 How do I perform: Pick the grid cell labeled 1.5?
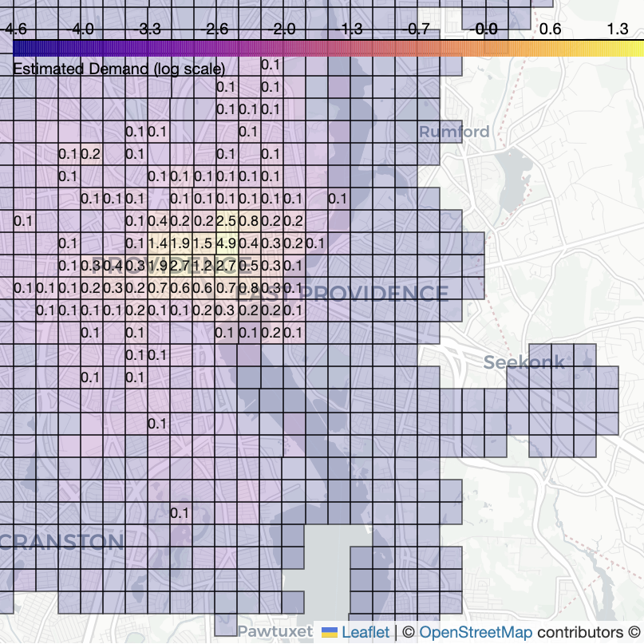click(203, 243)
